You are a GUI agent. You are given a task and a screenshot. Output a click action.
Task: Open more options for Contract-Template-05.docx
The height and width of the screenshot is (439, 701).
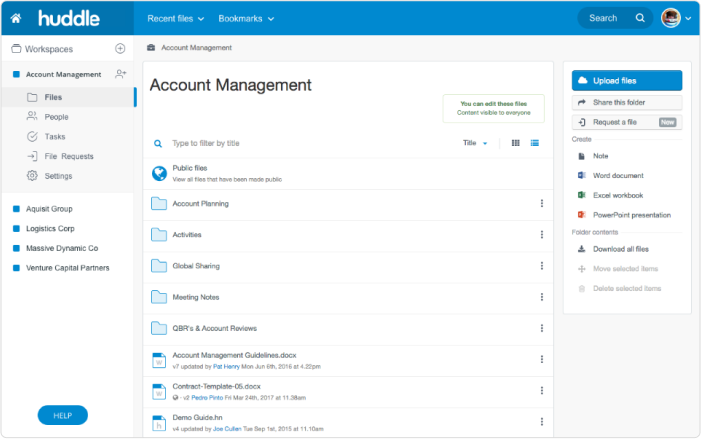tap(542, 390)
